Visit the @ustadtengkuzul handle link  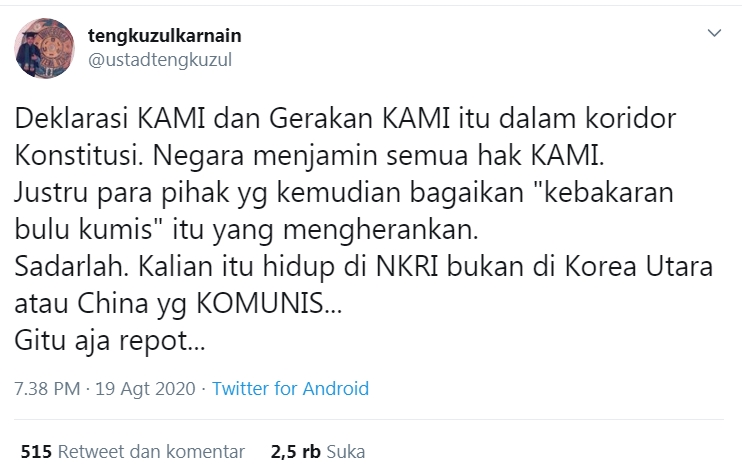click(160, 60)
